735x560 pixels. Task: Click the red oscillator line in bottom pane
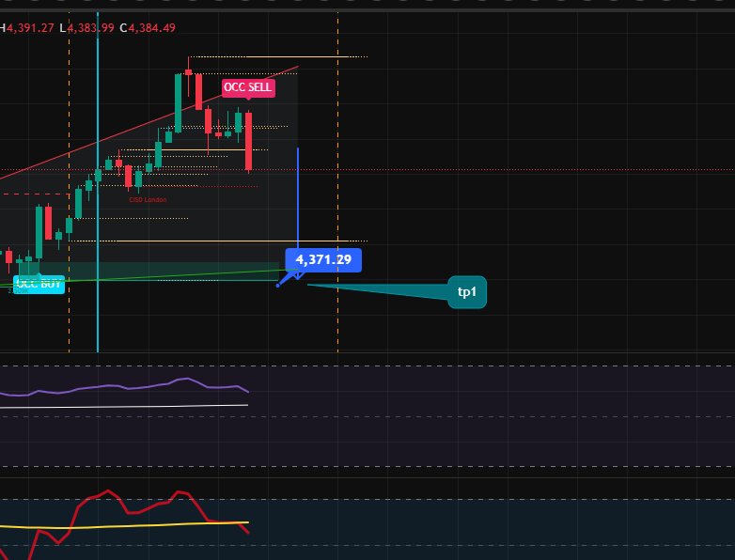108,491
